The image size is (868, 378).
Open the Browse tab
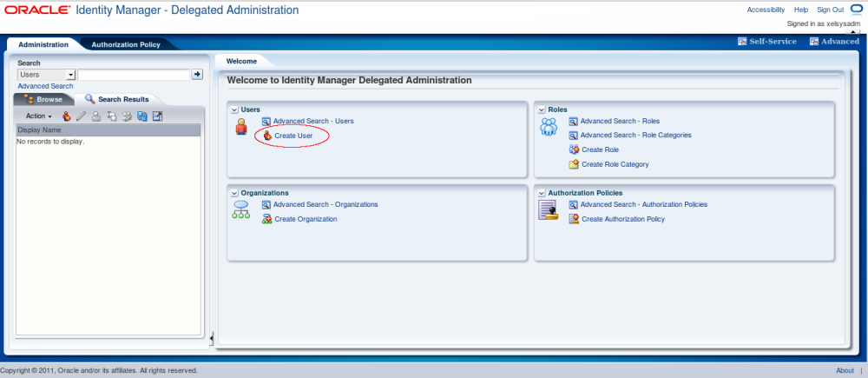pos(43,99)
